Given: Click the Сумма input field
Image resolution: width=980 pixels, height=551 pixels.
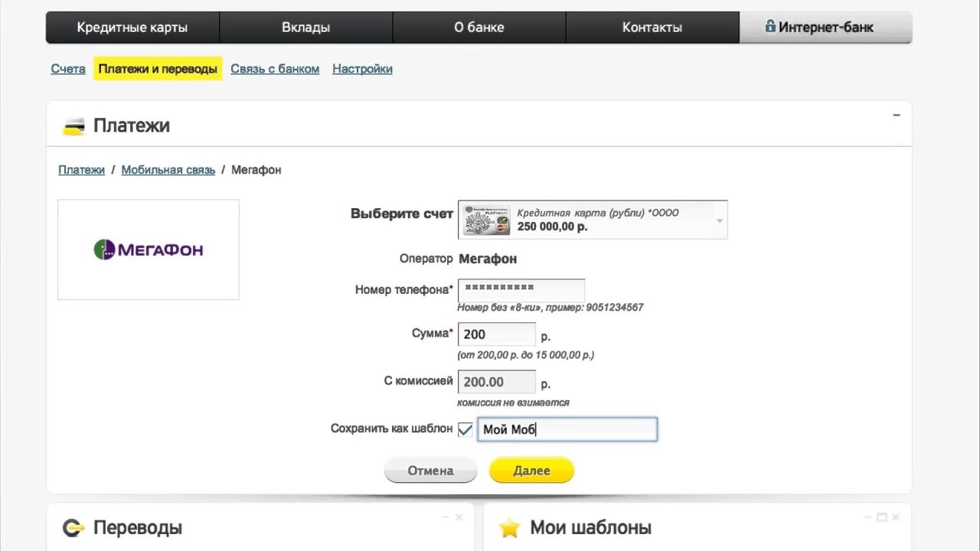Looking at the screenshot, I should click(497, 334).
